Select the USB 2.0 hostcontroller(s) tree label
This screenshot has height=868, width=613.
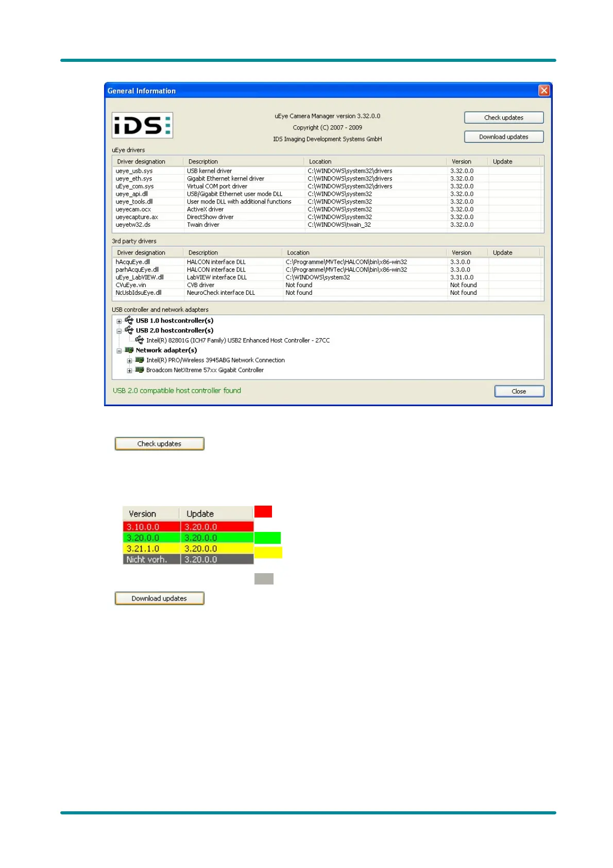pos(175,330)
